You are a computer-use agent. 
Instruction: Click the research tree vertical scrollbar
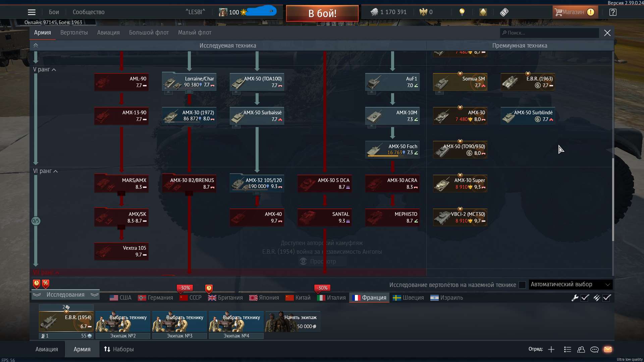tap(613, 199)
